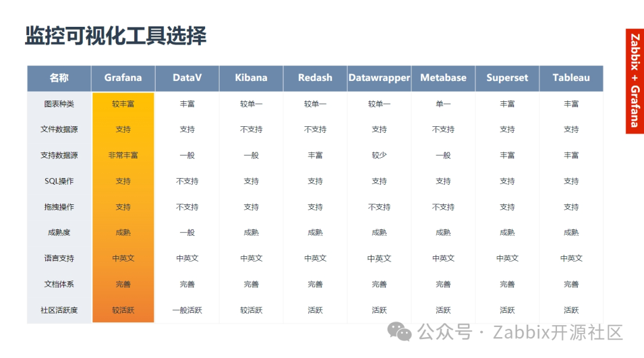Click the 成熟 cell under Tableau

[571, 233]
